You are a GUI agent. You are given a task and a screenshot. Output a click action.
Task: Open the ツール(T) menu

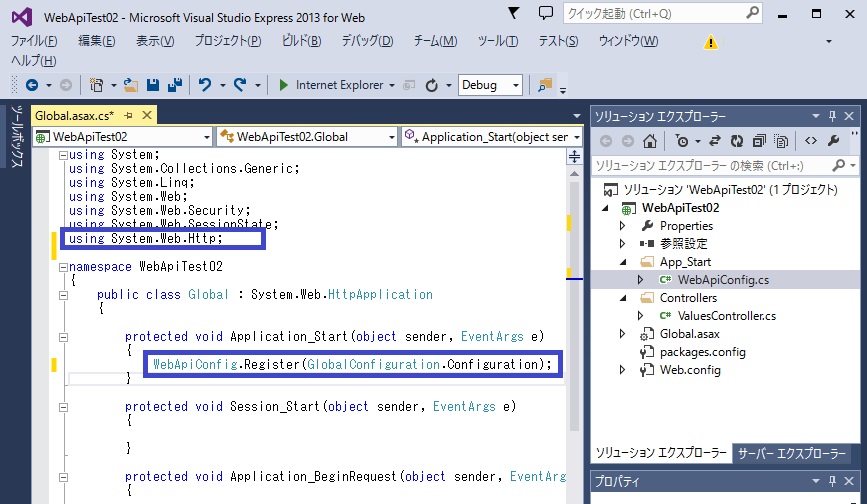[498, 41]
